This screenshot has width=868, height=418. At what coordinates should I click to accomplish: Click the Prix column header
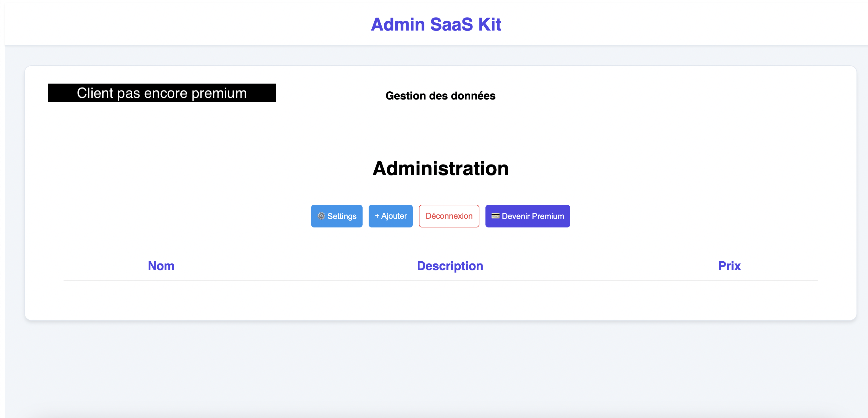[729, 266]
